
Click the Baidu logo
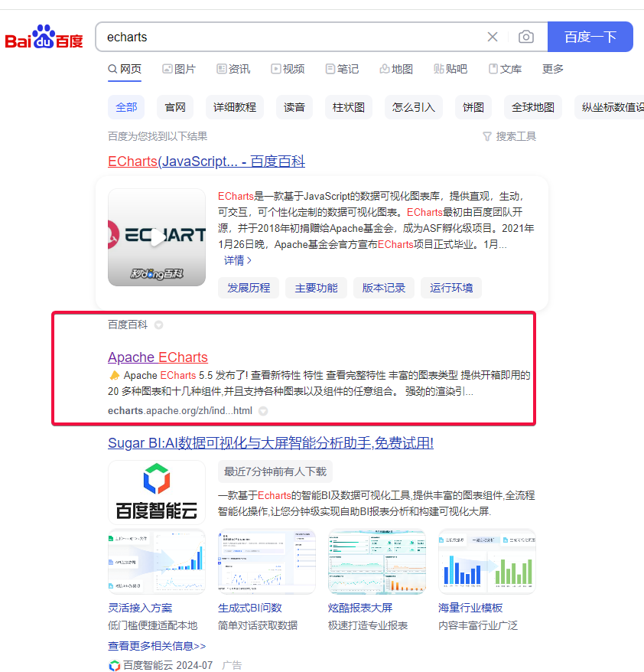(44, 37)
